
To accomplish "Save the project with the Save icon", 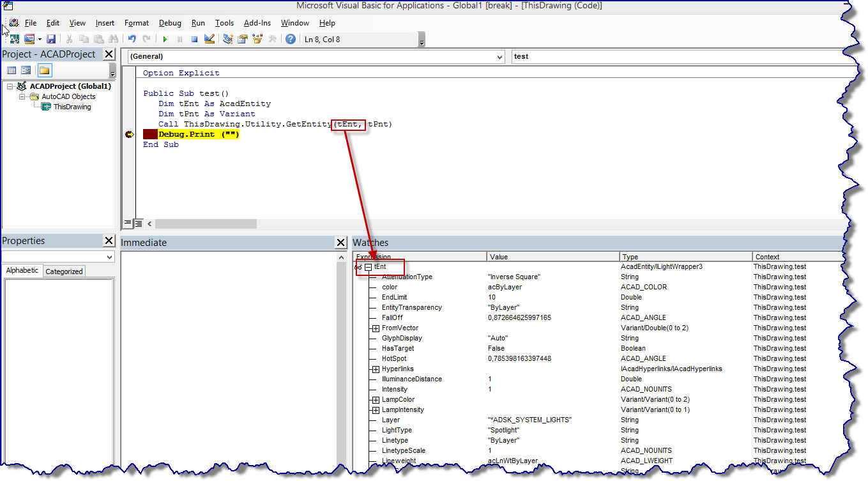I will (51, 39).
